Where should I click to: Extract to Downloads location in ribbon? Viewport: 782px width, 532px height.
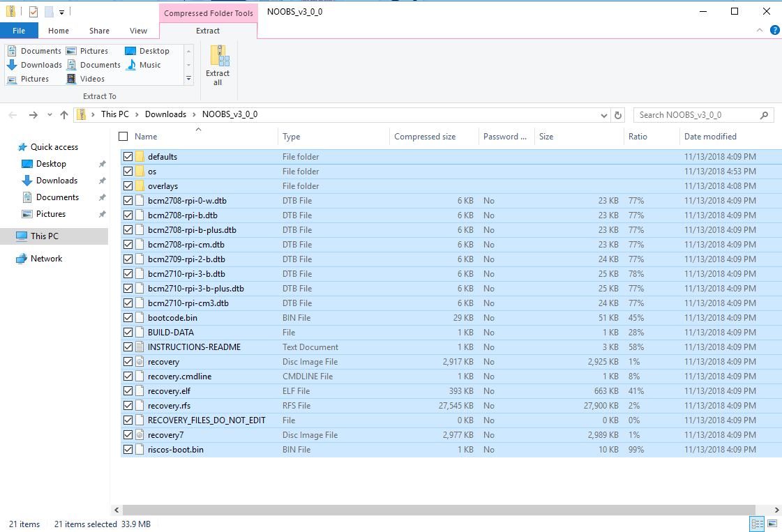point(34,65)
